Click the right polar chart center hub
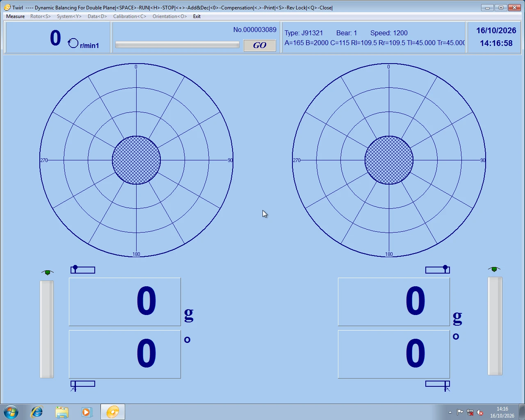This screenshot has height=420, width=525. pyautogui.click(x=389, y=160)
